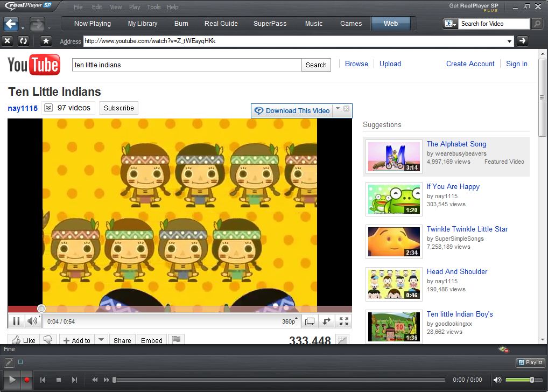This screenshot has width=548, height=392.
Task: Change the 360p video quality setting
Action: [290, 321]
